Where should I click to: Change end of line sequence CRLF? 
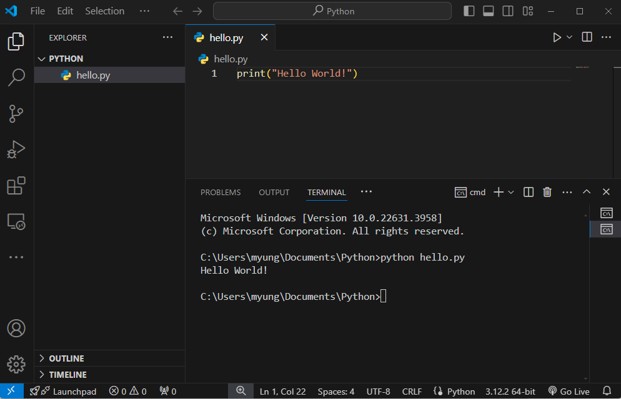pyautogui.click(x=411, y=391)
